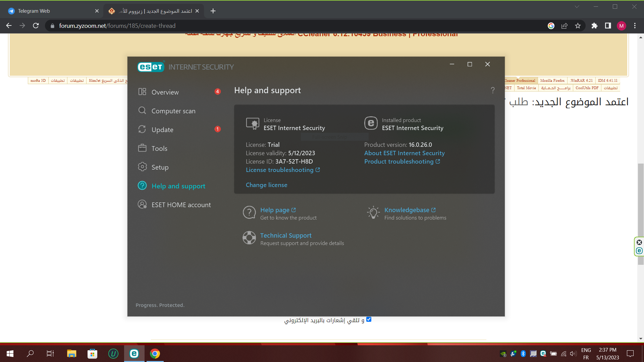The image size is (644, 362).
Task: Click the Overview notification badge showing 4
Action: [217, 92]
